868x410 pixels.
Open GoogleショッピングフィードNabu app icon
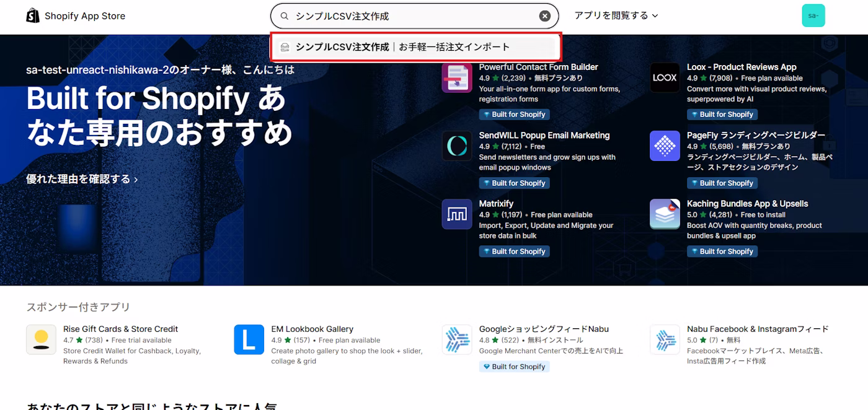[x=457, y=339]
